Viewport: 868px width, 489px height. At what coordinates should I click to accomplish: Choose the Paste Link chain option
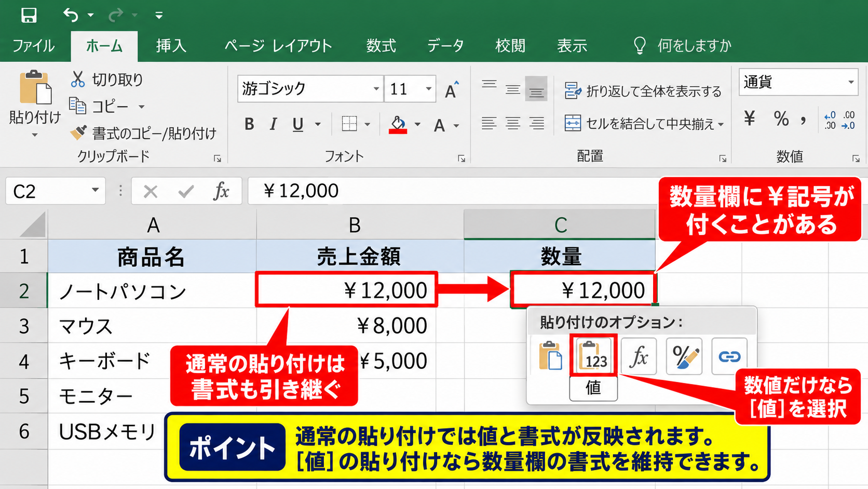pos(729,356)
